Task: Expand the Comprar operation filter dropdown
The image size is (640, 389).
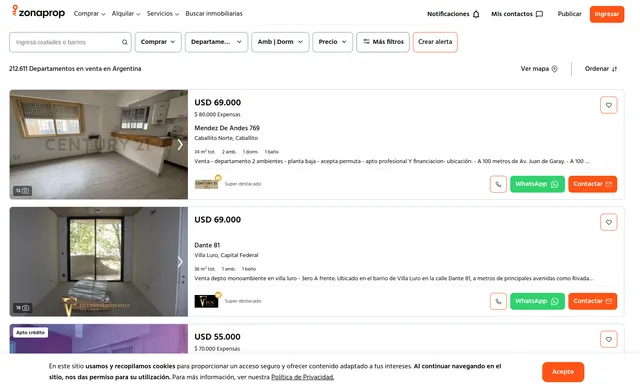Action: pyautogui.click(x=158, y=42)
